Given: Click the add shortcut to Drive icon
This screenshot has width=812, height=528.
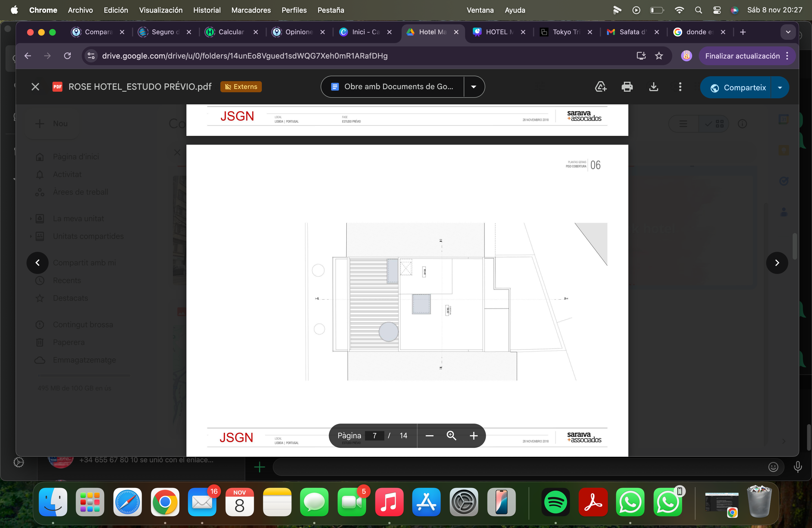Looking at the screenshot, I should [600, 87].
